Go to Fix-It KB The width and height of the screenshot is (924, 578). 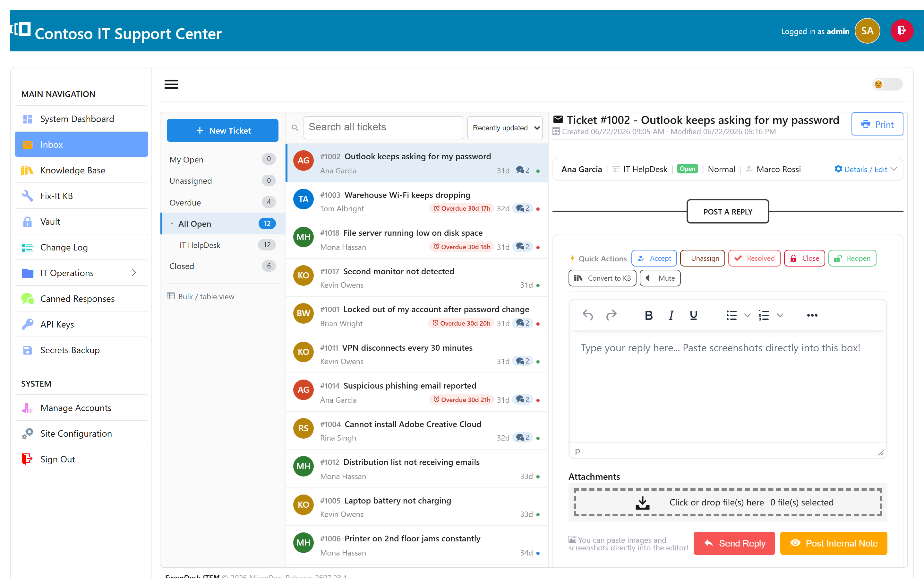pos(81,196)
